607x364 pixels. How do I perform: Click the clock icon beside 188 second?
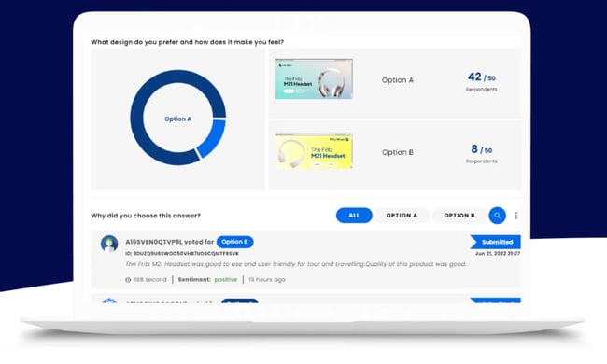point(128,280)
